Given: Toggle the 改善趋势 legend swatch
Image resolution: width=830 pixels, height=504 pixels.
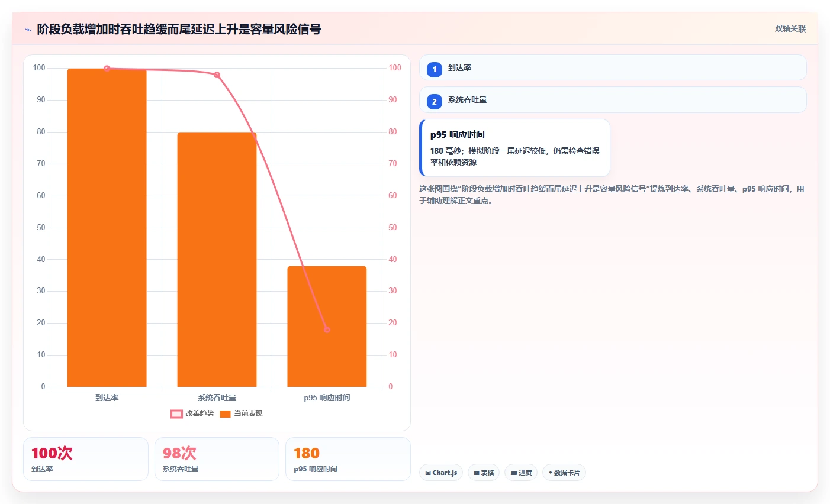Looking at the screenshot, I should tap(176, 413).
